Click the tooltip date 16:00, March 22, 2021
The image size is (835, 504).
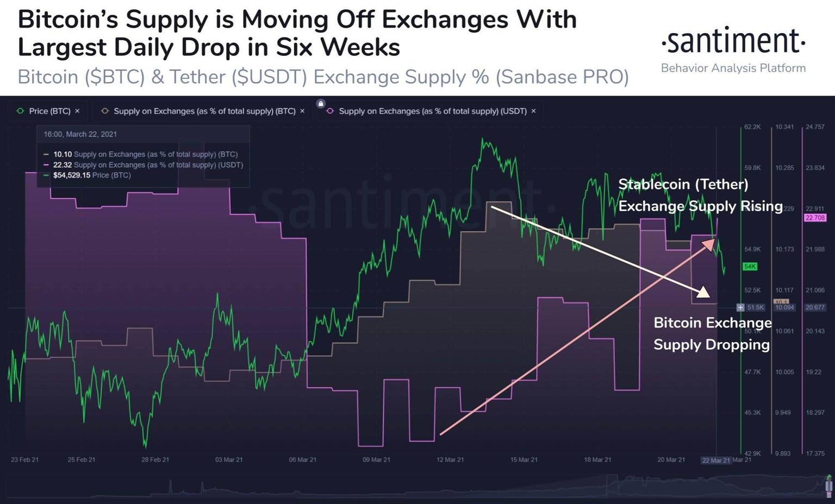(80, 134)
